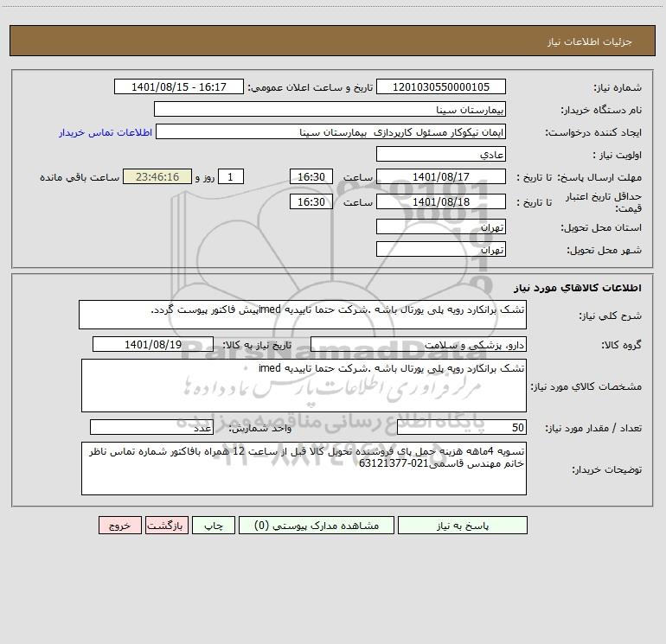
Task: Click the quantity field showing 50
Action: [462, 427]
